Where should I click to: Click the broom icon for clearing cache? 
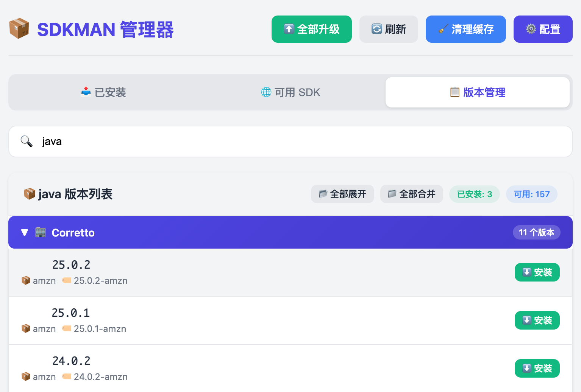click(444, 29)
